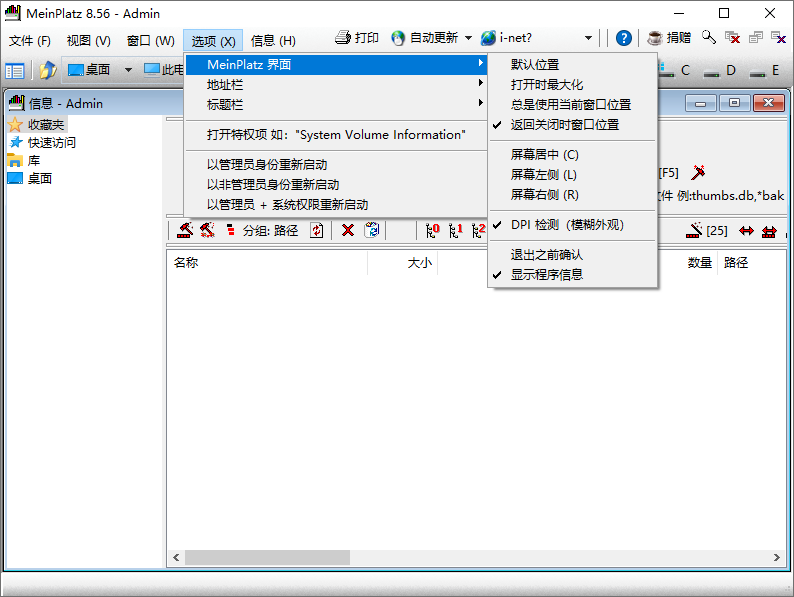The image size is (794, 597).
Task: Click the red grouping list icon before 分组
Action: point(230,230)
